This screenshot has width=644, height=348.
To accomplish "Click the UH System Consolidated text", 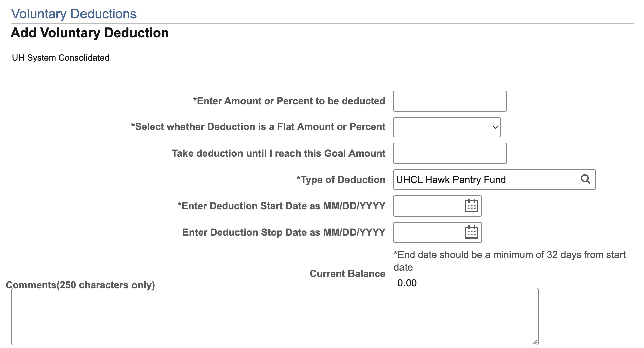I will tap(61, 58).
